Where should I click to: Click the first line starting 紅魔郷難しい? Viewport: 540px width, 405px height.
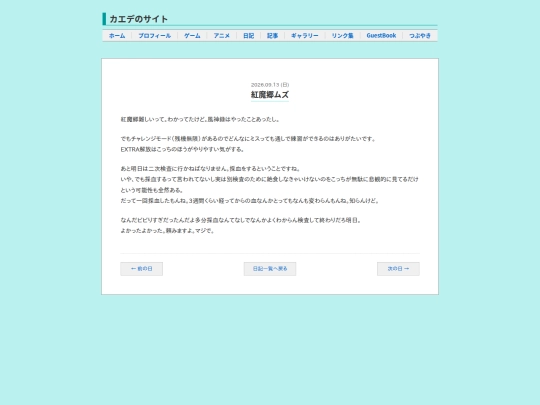[x=200, y=120]
